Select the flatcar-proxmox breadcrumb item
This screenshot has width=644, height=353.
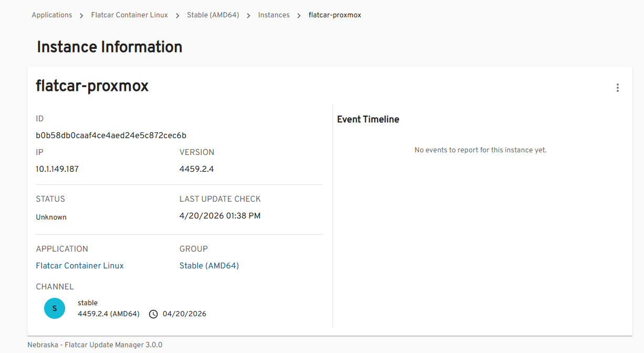(335, 15)
